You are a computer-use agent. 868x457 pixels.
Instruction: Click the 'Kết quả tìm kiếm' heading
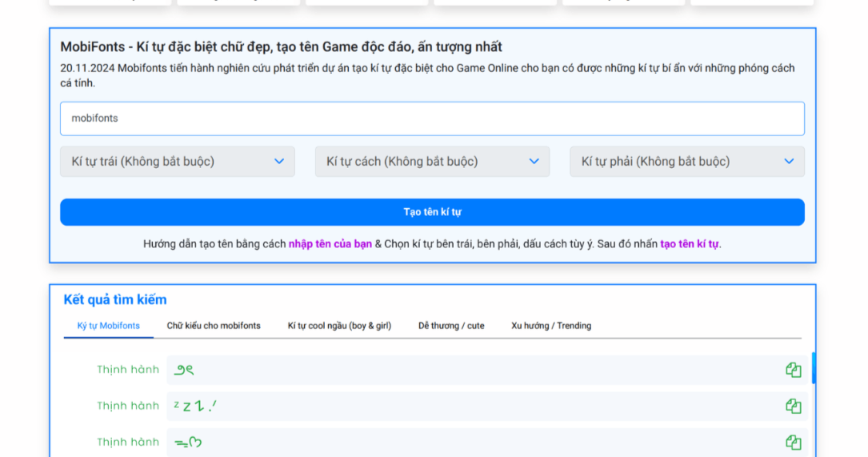point(115,299)
